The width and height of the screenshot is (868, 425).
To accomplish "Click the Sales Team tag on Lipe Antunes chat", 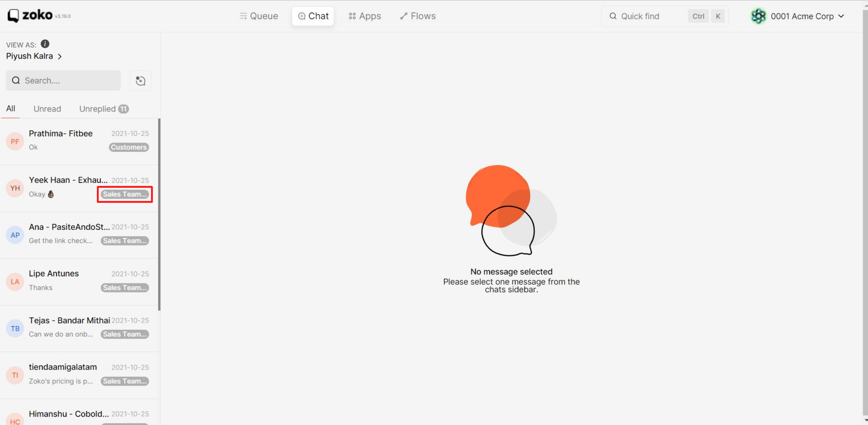I will [125, 288].
